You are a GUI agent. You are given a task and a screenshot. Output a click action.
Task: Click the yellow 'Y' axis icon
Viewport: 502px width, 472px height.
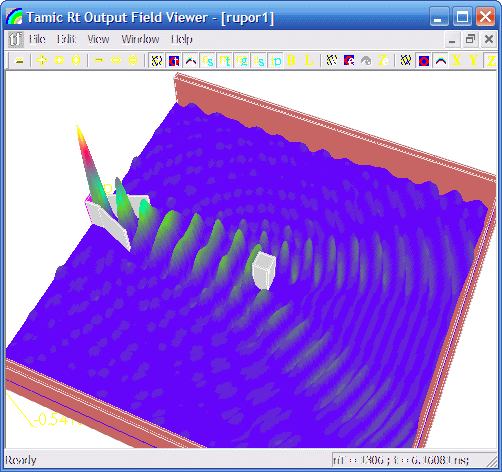pos(473,60)
